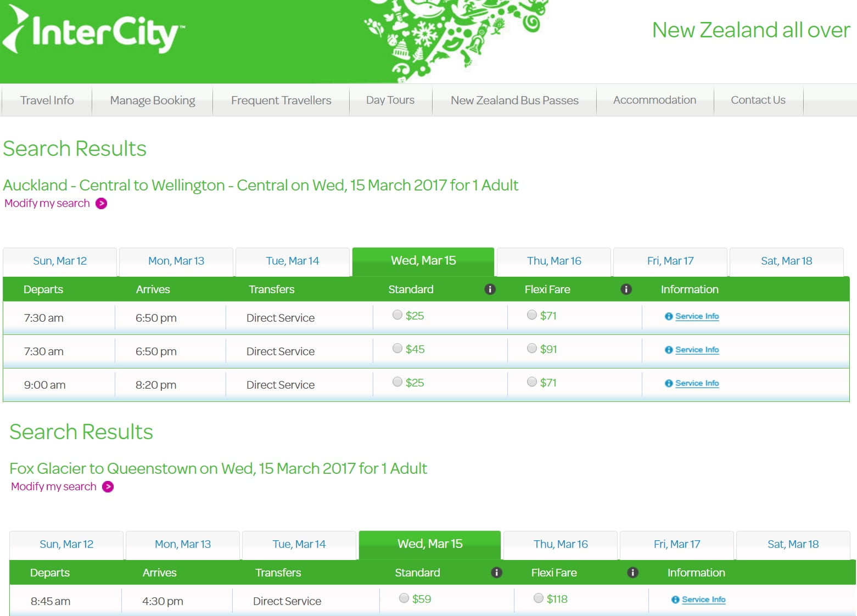Select the $45 Standard fare option
The height and width of the screenshot is (616, 857).
(x=397, y=348)
